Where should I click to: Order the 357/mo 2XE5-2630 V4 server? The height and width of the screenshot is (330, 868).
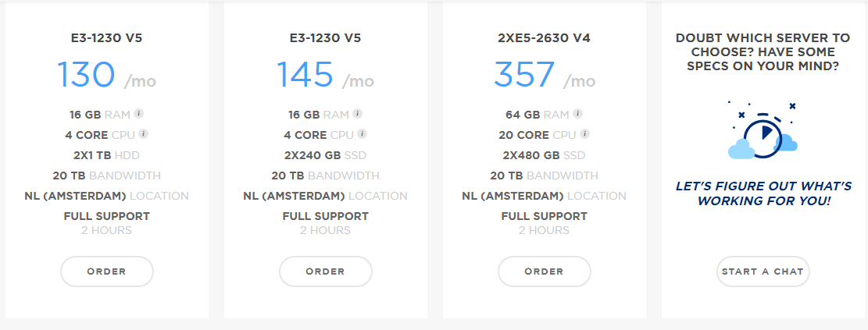[x=545, y=271]
